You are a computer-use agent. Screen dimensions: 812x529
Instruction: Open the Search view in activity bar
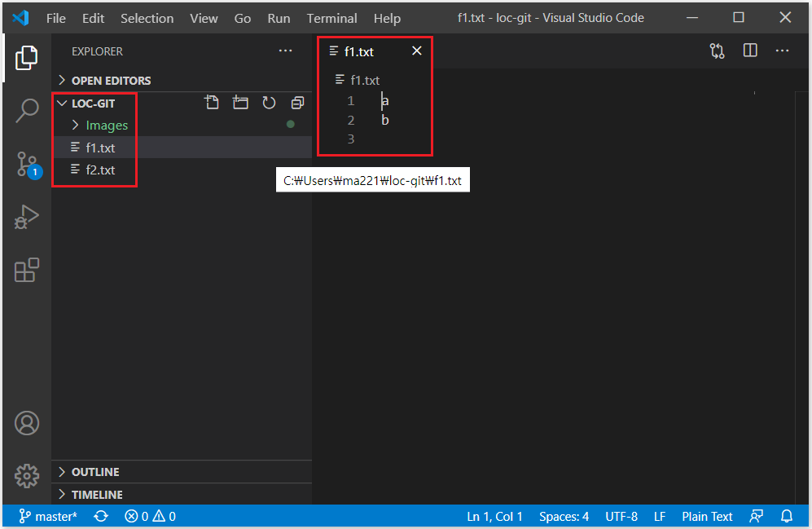[26, 110]
